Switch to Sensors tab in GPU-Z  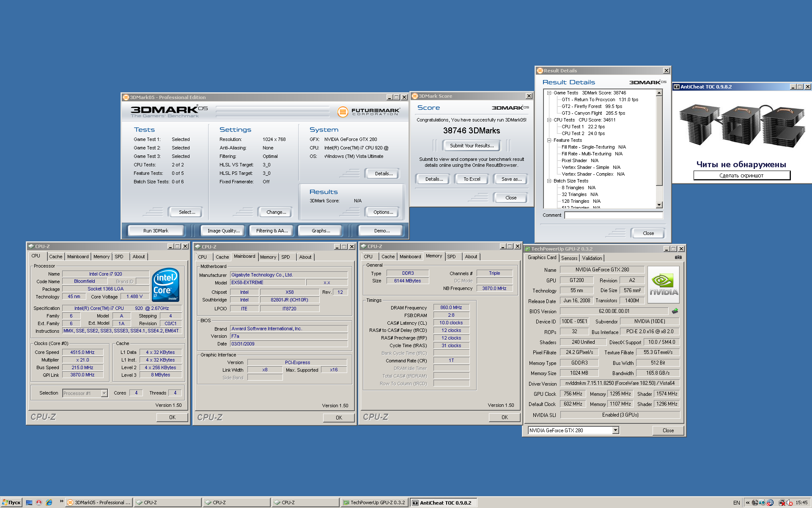click(x=569, y=258)
